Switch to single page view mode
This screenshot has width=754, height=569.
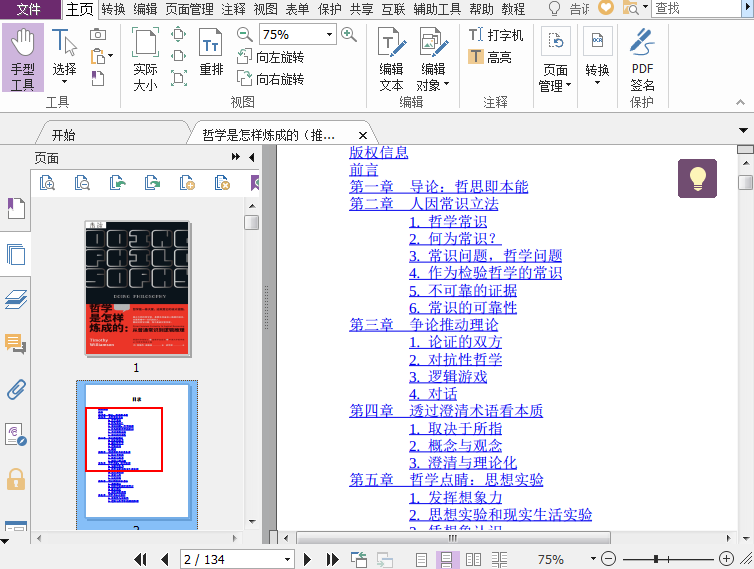coord(423,560)
